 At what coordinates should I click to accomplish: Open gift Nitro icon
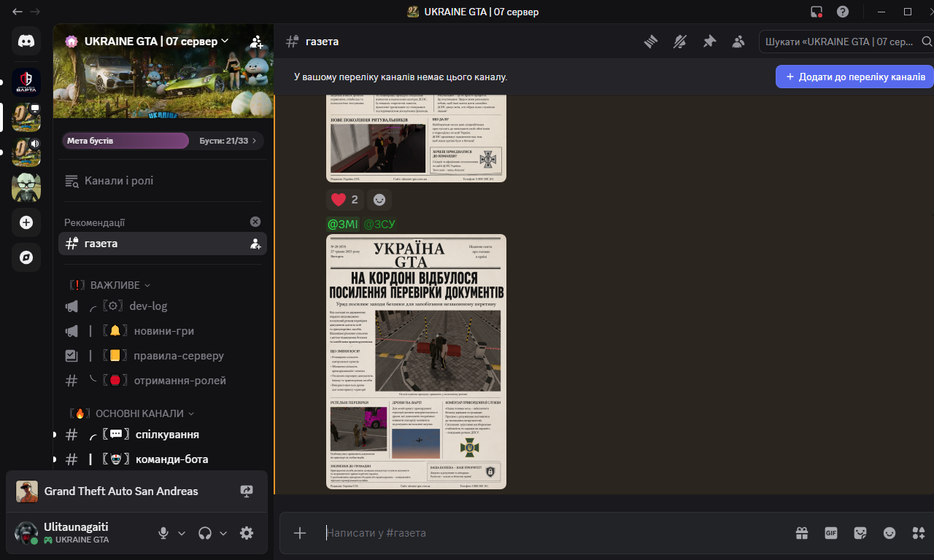(802, 533)
